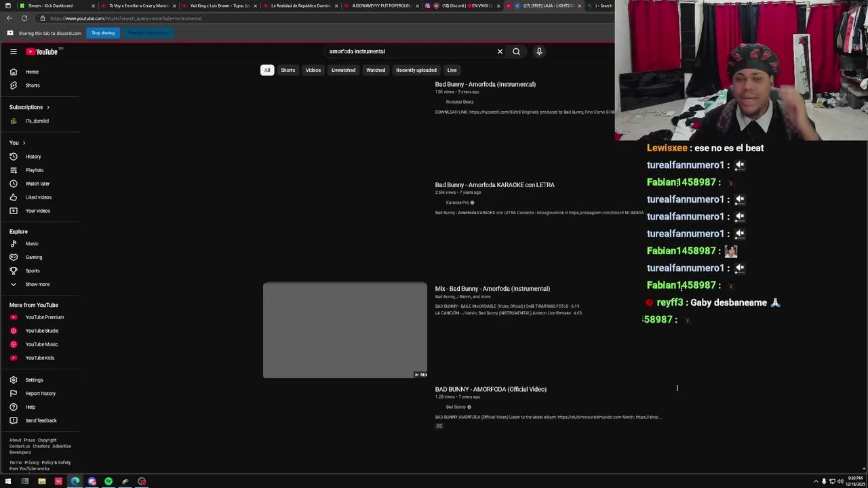Open the Rockstar Beats channel

[x=460, y=102]
